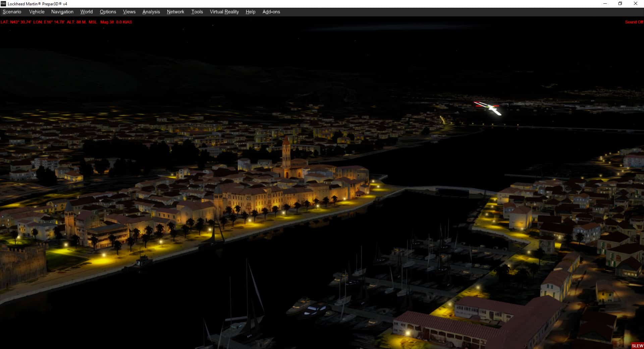Click the red SLEW mode indicator
Image resolution: width=644 pixels, height=349 pixels.
(x=637, y=346)
